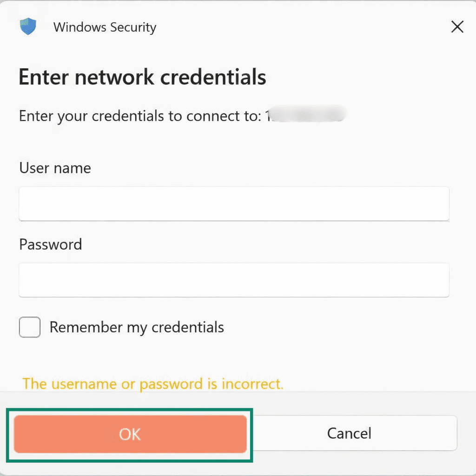Focus the User name text field
Image resolution: width=476 pixels, height=476 pixels.
point(234,204)
